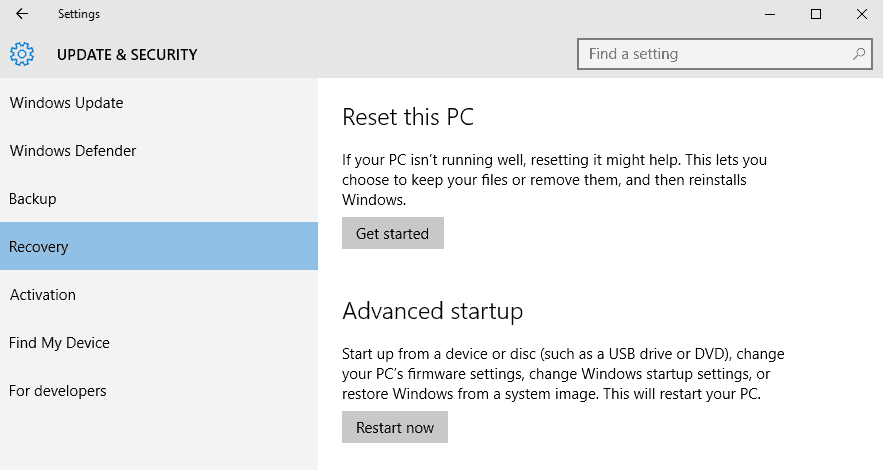The height and width of the screenshot is (470, 883).
Task: Open the Windows Defender section
Action: [x=159, y=150]
